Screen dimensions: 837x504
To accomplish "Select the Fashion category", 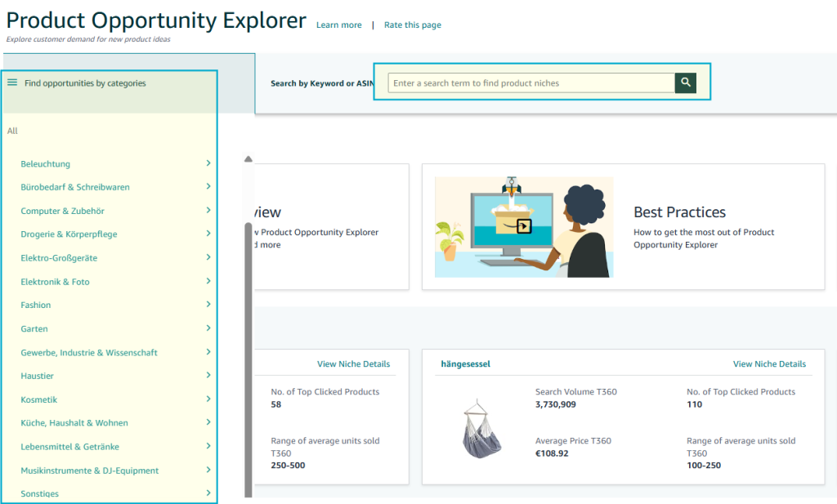I will [x=36, y=305].
